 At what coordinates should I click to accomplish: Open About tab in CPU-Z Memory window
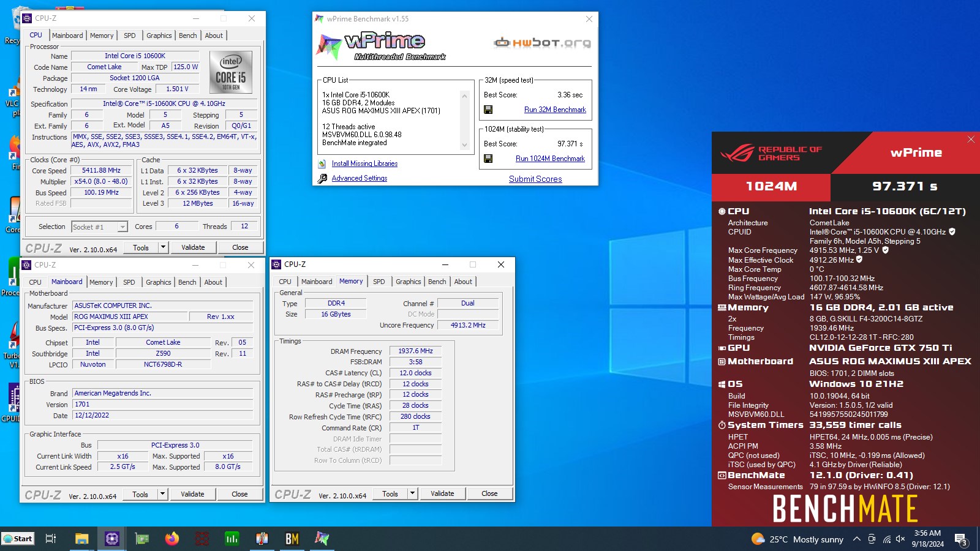463,282
